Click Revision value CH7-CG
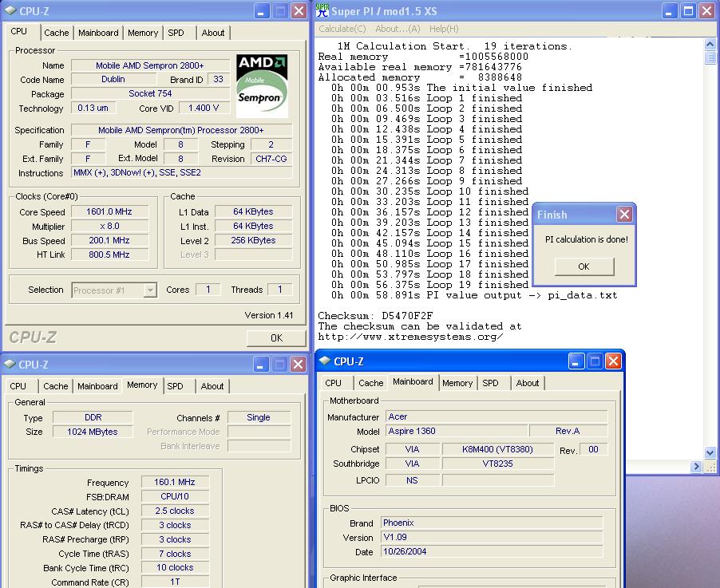This screenshot has height=588, width=720. click(x=271, y=159)
